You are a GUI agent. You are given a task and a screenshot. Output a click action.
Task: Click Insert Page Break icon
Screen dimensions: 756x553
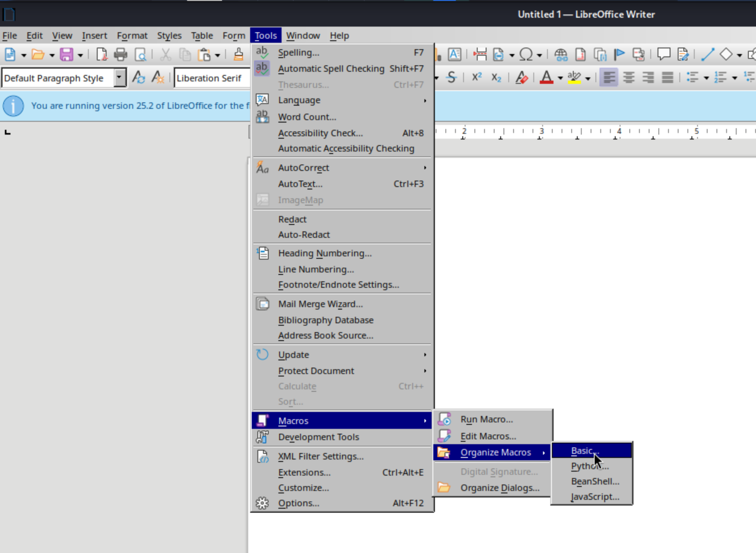pyautogui.click(x=480, y=54)
